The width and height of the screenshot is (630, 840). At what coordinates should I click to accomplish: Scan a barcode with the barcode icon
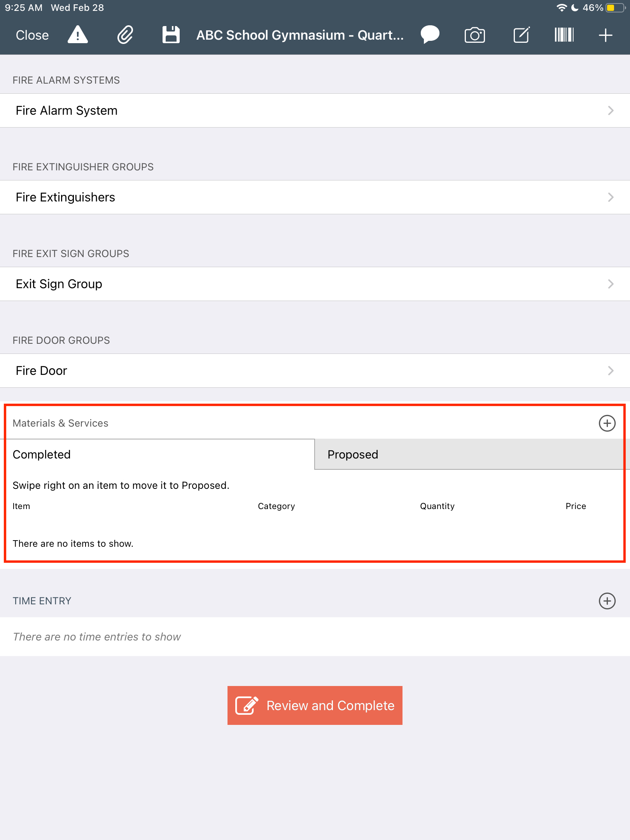pos(564,35)
